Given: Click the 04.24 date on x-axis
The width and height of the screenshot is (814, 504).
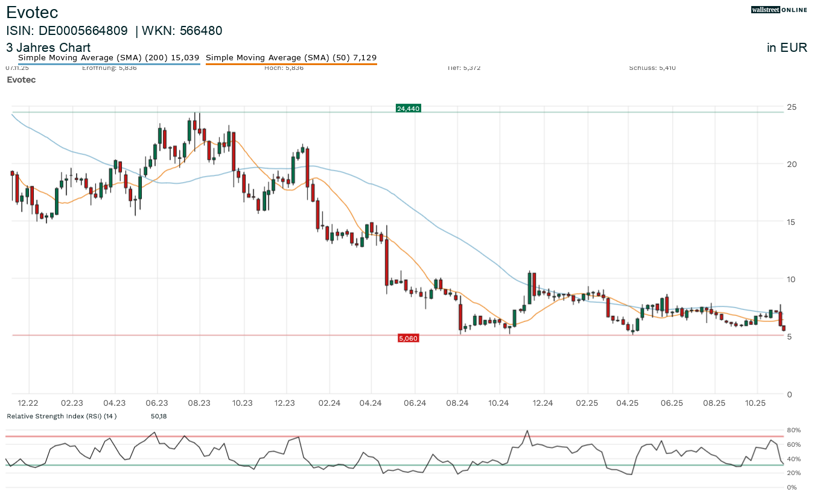Looking at the screenshot, I should 370,403.
